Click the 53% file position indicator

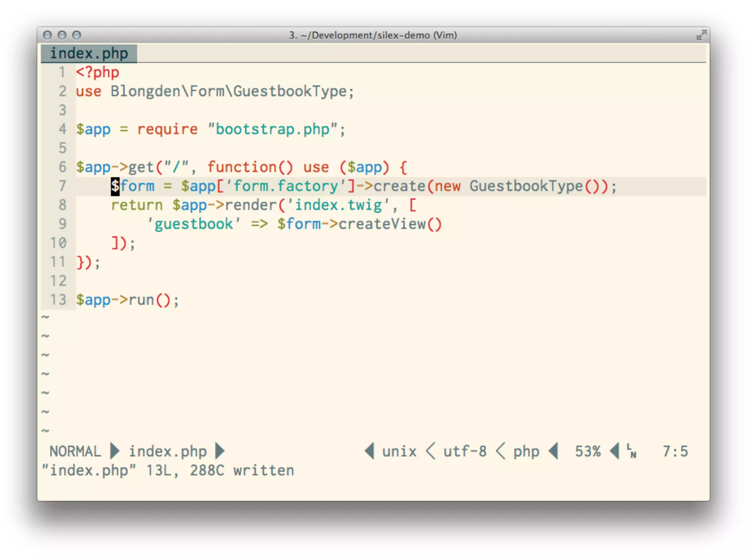pyautogui.click(x=587, y=451)
